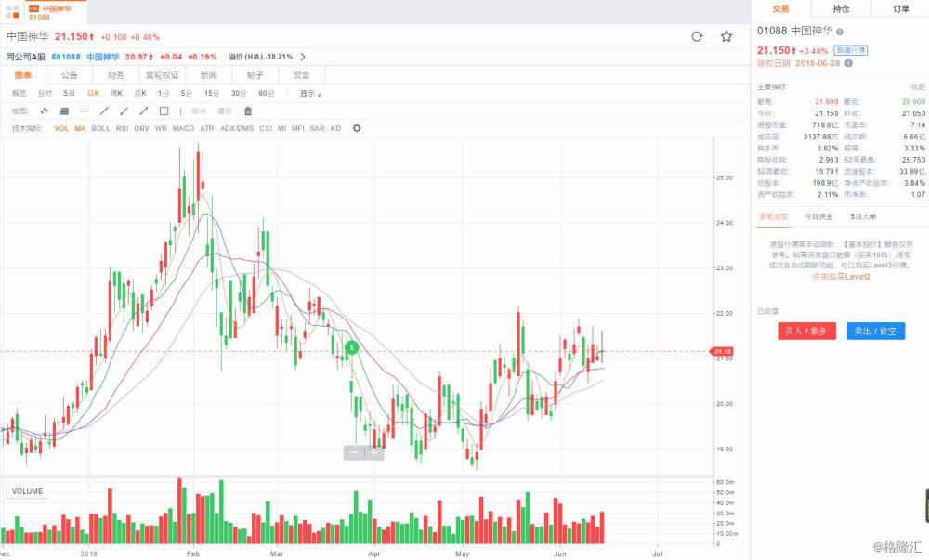The image size is (929, 560).
Task: Open the 显示 display dropdown
Action: tap(310, 94)
